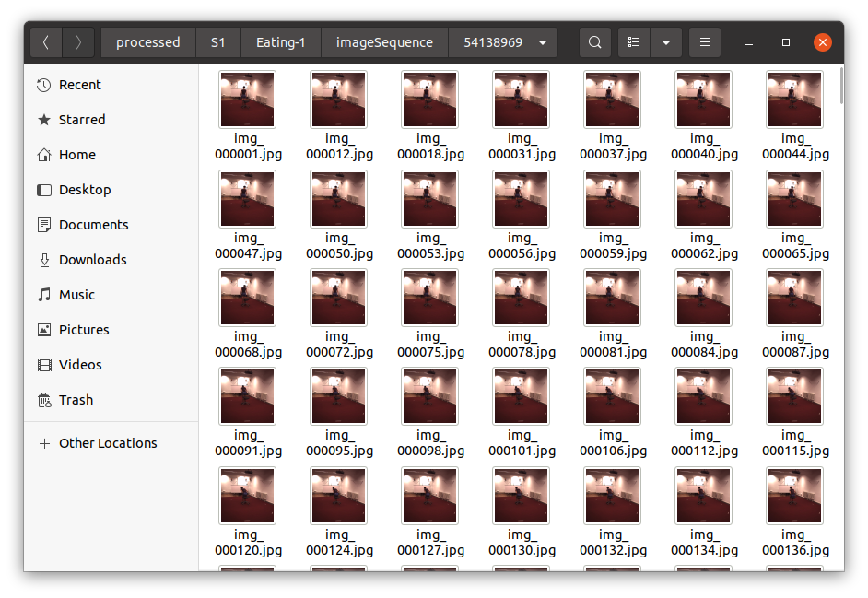Click the vertical scrollbar handle
This screenshot has width=868, height=598.
coord(841,86)
